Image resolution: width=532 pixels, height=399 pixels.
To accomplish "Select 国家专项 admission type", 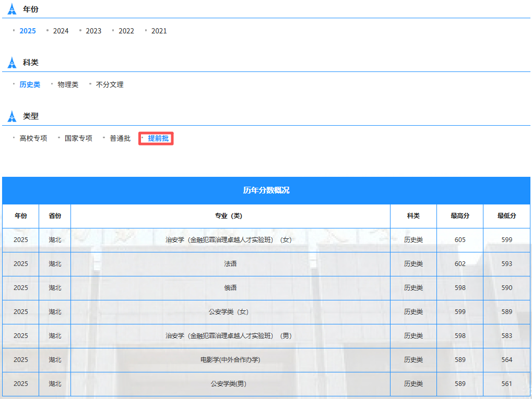I will (78, 138).
